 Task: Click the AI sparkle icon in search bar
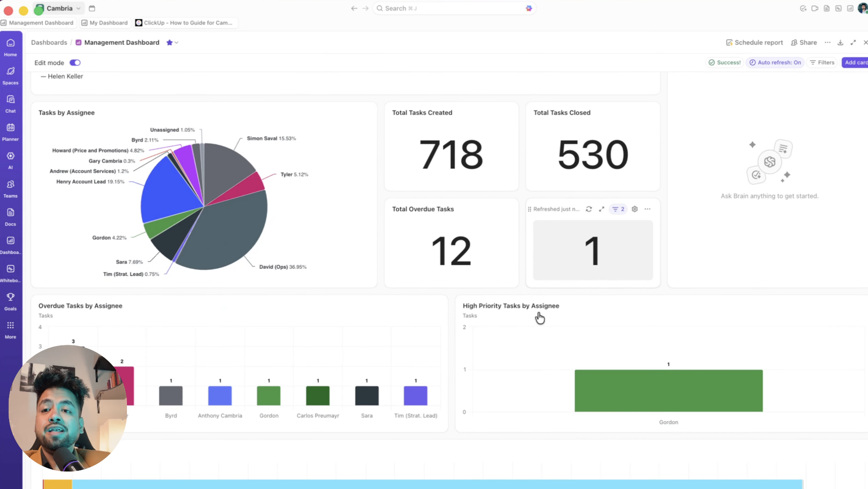point(528,8)
